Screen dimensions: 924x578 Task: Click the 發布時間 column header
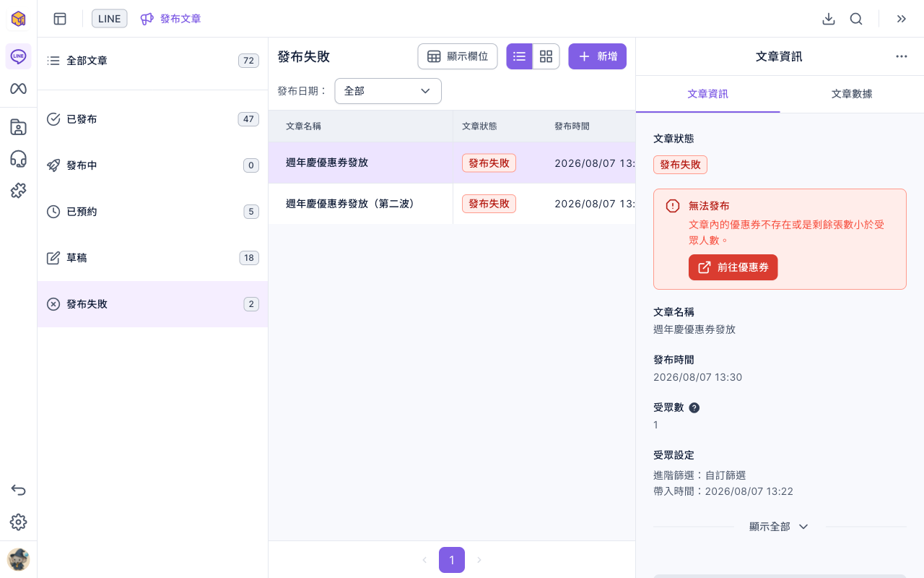click(x=572, y=126)
